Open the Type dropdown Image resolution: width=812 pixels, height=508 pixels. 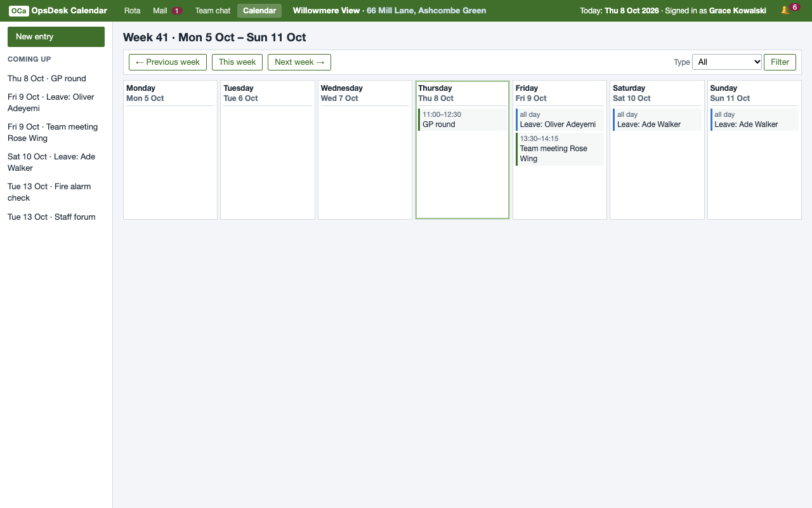point(727,62)
